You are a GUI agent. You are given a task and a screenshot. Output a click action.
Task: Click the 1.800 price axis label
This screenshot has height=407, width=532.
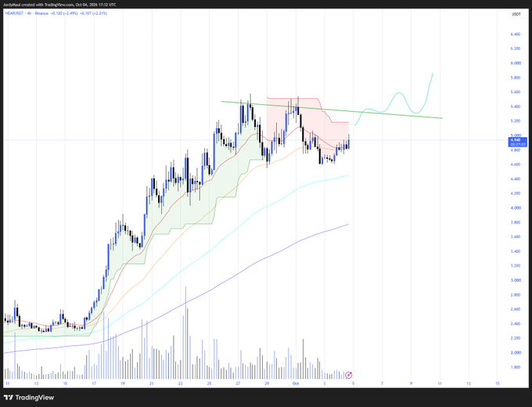coord(516,367)
